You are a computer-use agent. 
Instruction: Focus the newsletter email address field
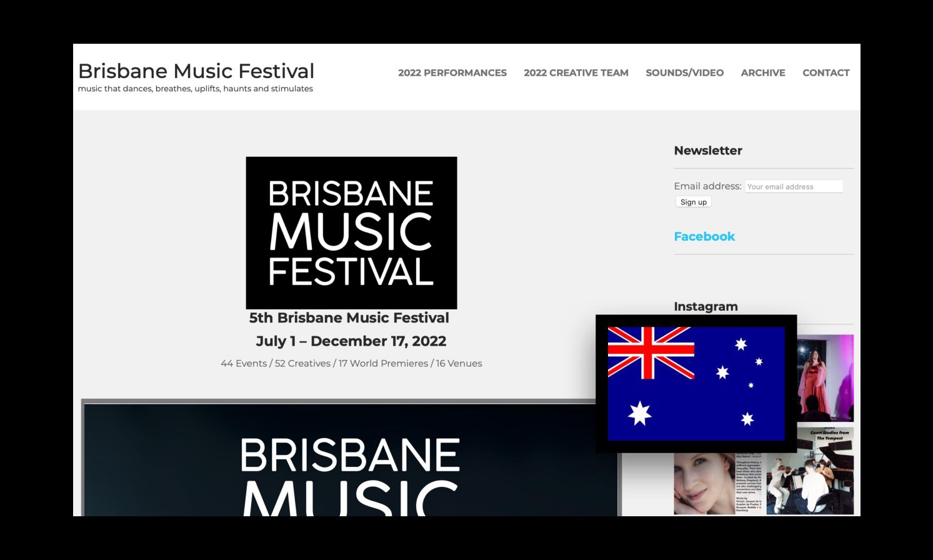(x=794, y=186)
